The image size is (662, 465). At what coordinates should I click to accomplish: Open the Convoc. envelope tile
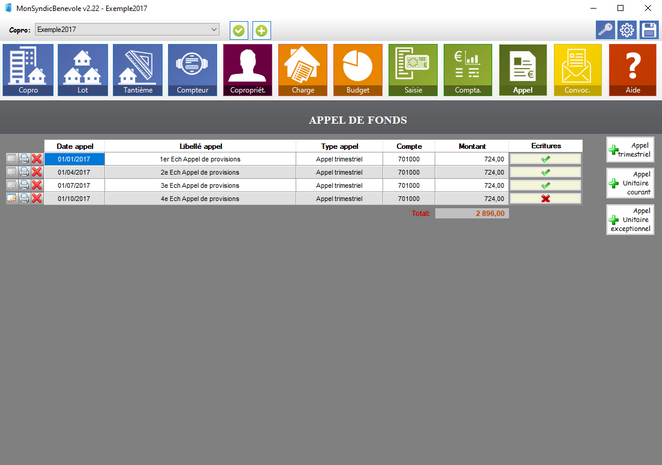coord(578,70)
